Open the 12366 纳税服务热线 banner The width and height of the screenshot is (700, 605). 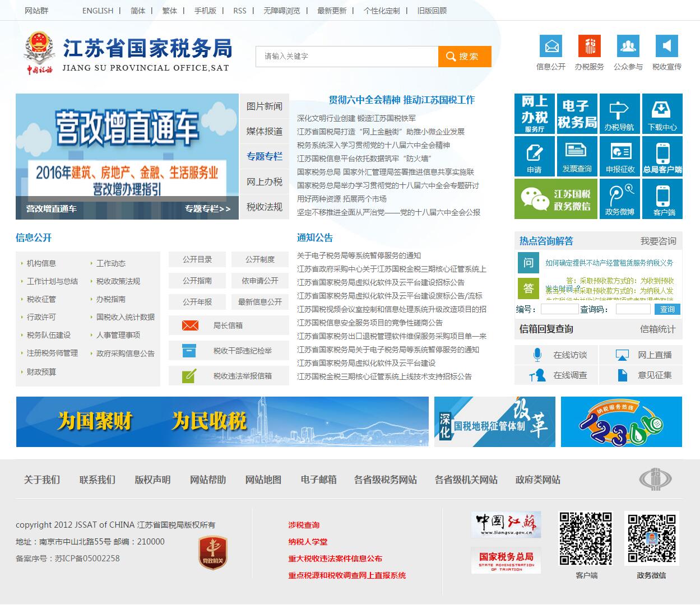click(x=622, y=422)
